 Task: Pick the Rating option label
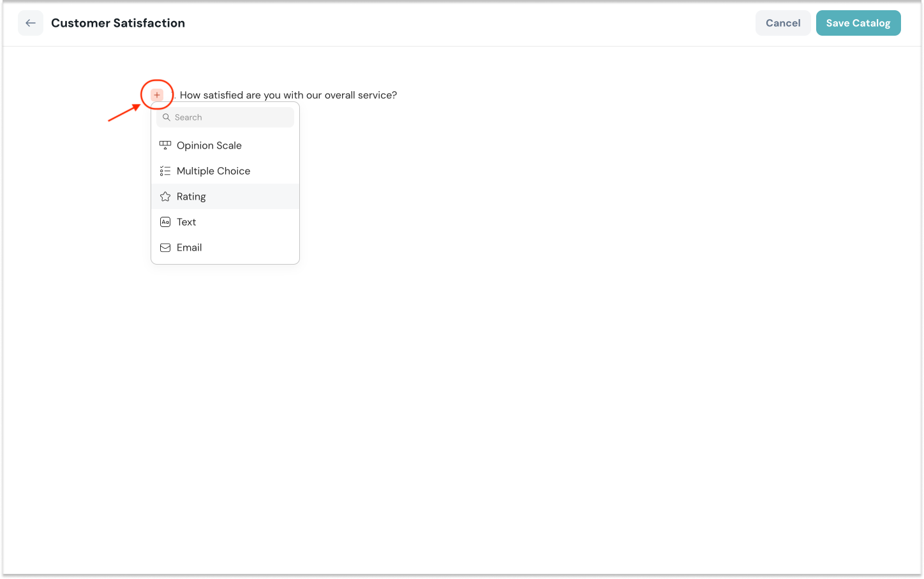point(191,196)
